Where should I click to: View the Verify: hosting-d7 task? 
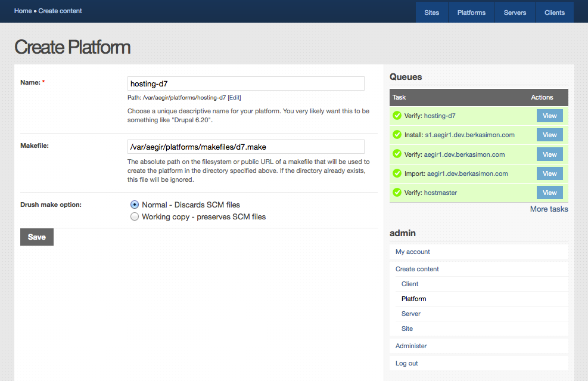[x=550, y=116]
